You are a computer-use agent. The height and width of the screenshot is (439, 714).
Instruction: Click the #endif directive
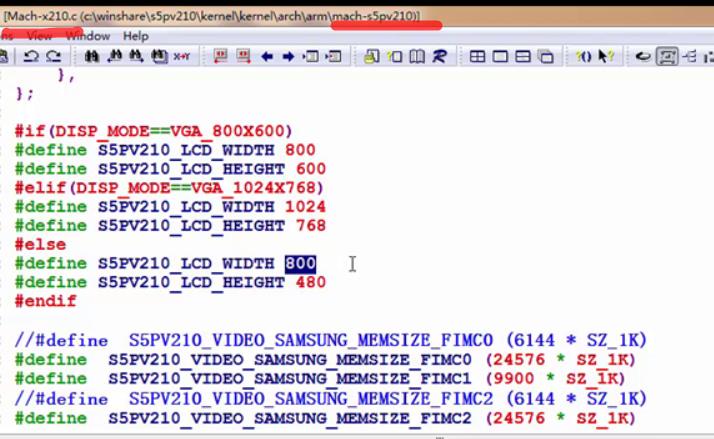click(x=46, y=301)
